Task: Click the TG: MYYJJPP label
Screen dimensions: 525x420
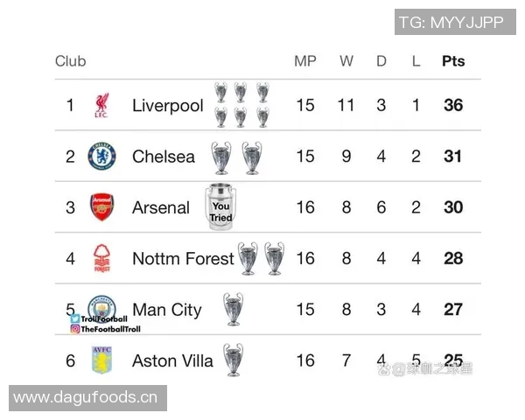Action: coord(451,23)
